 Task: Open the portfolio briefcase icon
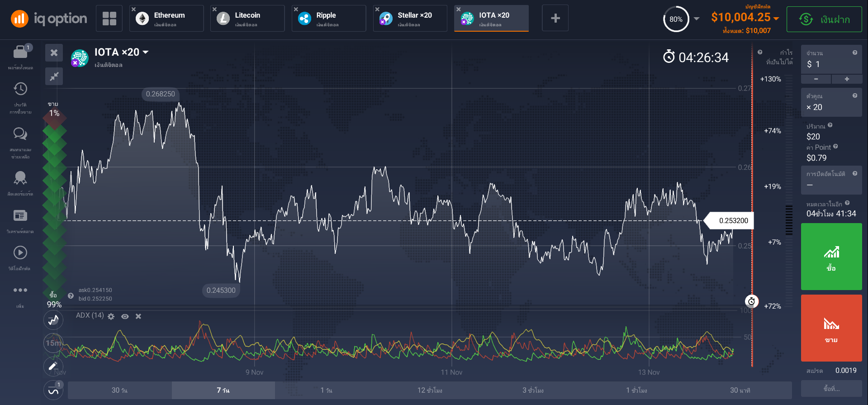point(20,52)
